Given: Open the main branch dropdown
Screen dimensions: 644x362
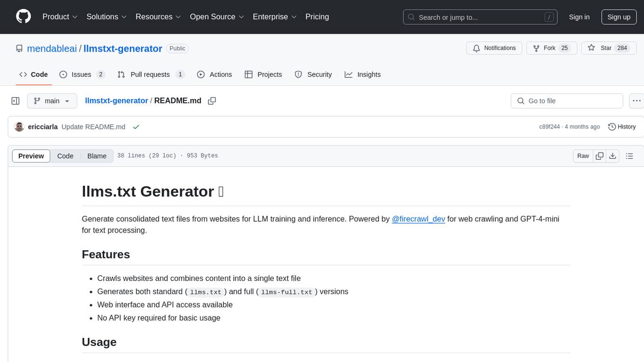Looking at the screenshot, I should click(x=52, y=101).
